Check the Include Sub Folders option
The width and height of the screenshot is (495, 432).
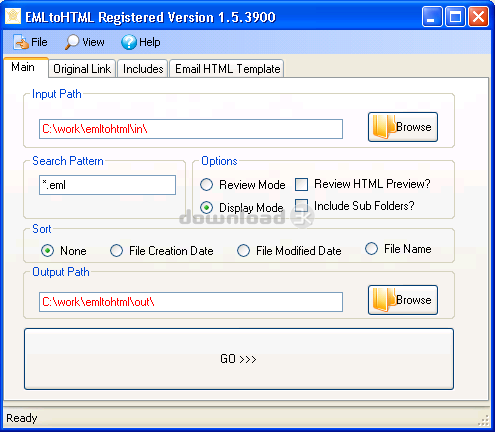301,206
